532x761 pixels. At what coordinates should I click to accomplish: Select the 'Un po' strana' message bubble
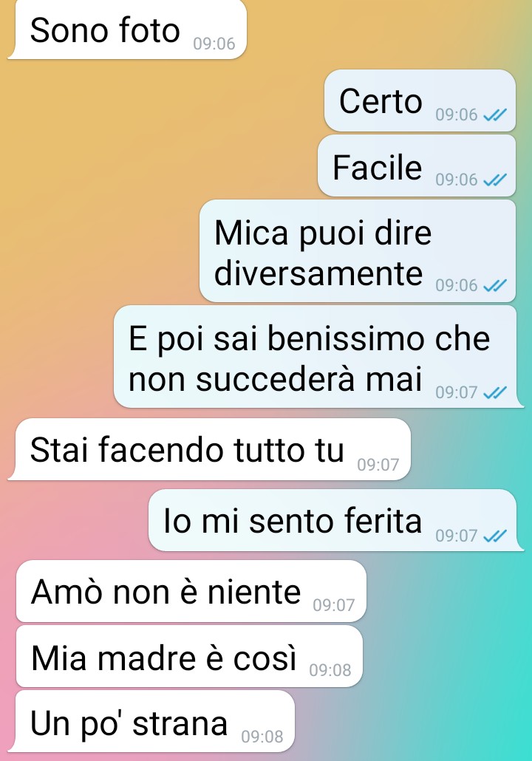pyautogui.click(x=152, y=722)
